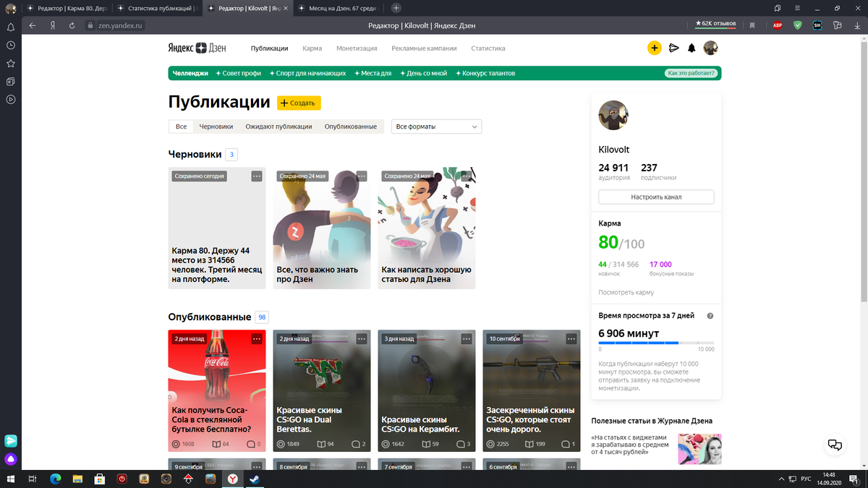Open the purple Alice assistant icon
The width and height of the screenshot is (868, 488).
11,458
